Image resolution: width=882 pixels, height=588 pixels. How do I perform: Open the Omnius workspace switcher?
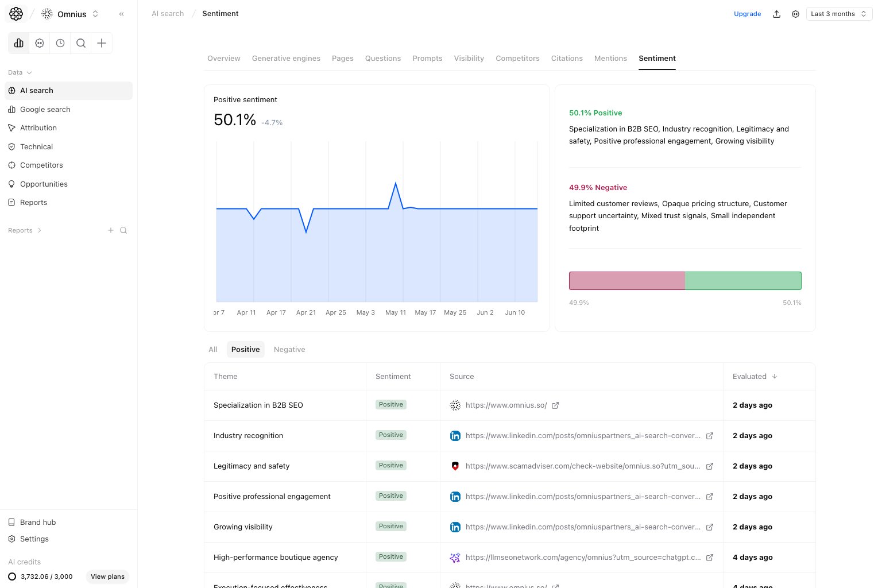tap(71, 14)
